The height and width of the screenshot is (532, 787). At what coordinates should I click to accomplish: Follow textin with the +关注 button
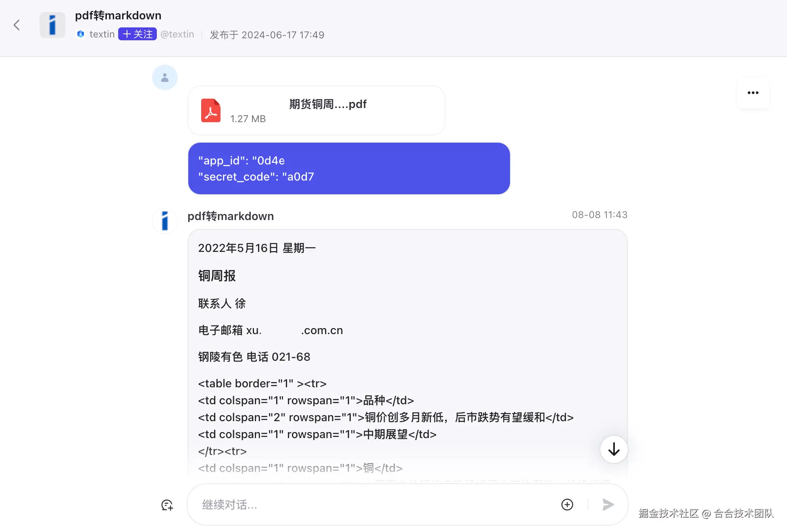coord(137,34)
